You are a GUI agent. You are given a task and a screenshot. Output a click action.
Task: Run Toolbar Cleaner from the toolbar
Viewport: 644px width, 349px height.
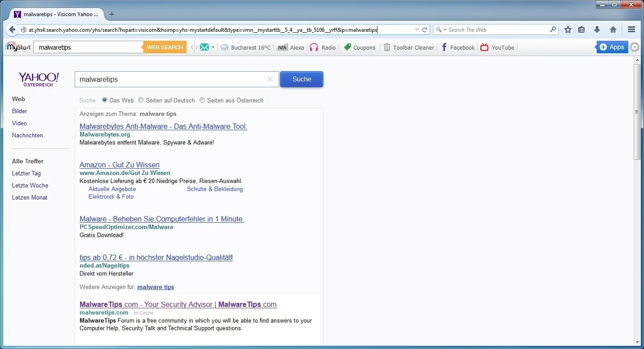(x=409, y=47)
